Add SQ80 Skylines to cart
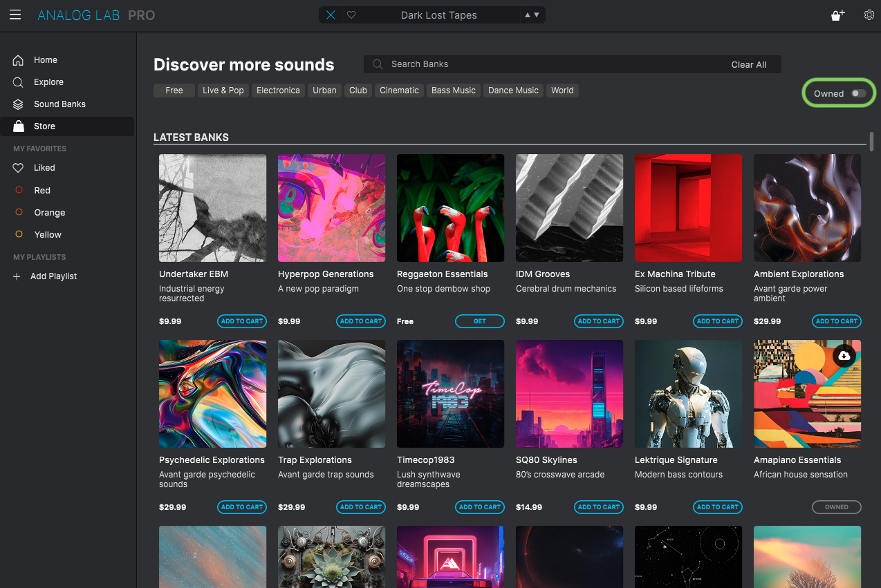This screenshot has width=881, height=588. [599, 507]
